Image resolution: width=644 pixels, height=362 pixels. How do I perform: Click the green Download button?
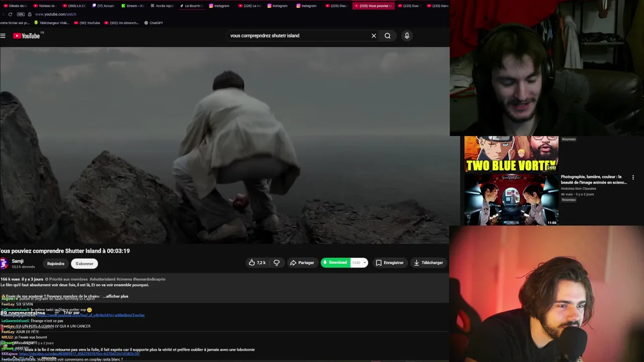[335, 262]
